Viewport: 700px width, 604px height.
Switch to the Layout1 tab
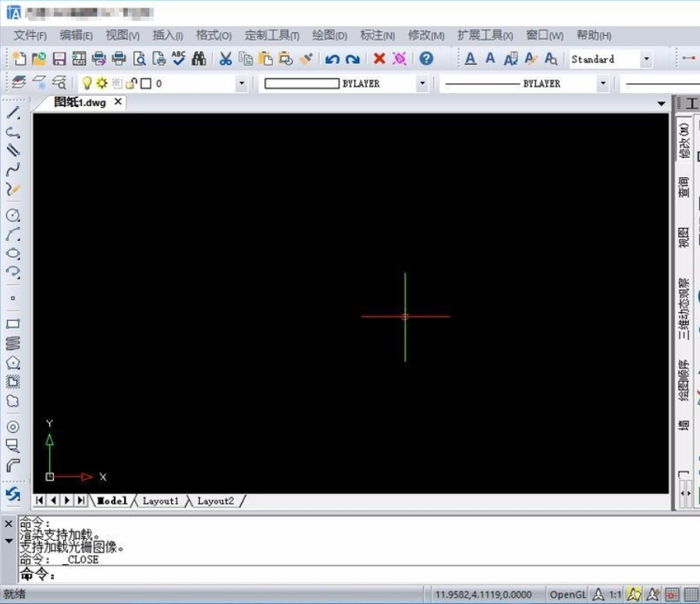tap(160, 501)
